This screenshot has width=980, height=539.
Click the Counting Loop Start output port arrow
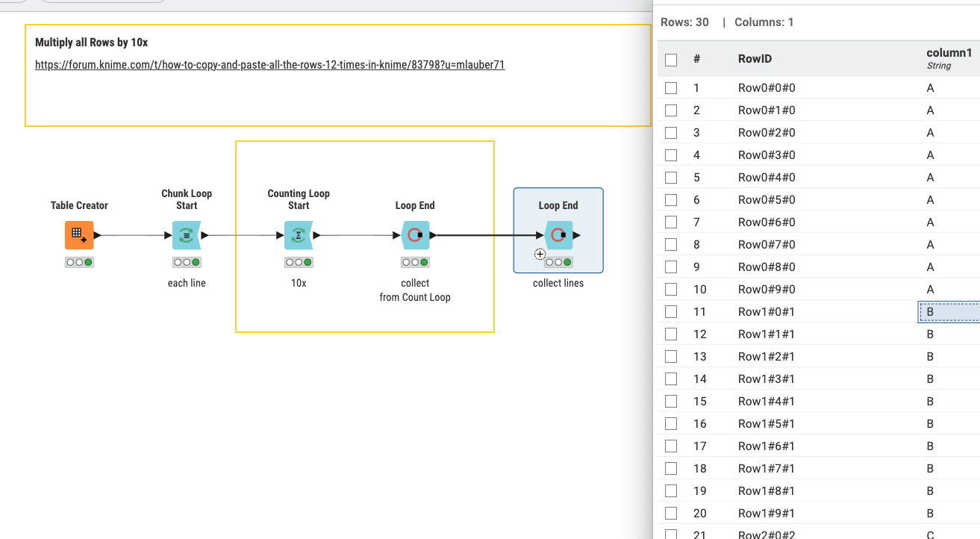coord(317,235)
